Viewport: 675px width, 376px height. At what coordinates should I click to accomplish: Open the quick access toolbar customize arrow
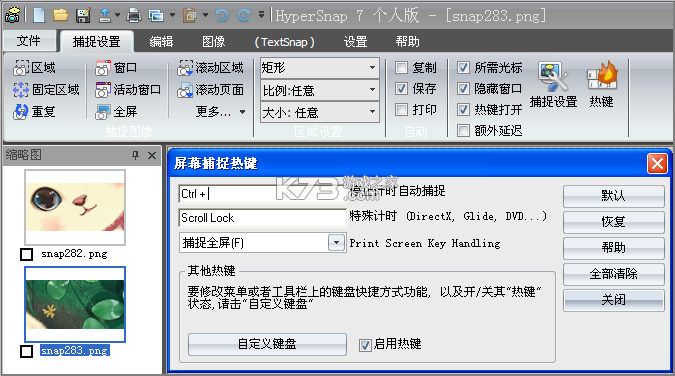261,15
